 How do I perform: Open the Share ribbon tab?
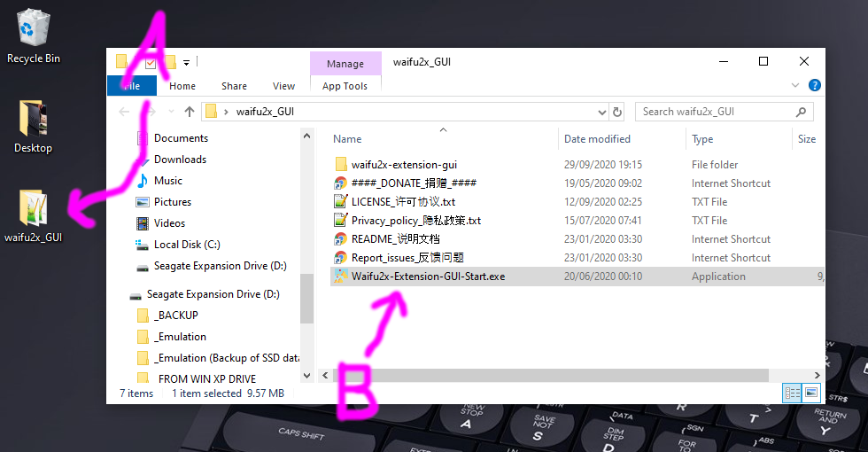pyautogui.click(x=234, y=86)
